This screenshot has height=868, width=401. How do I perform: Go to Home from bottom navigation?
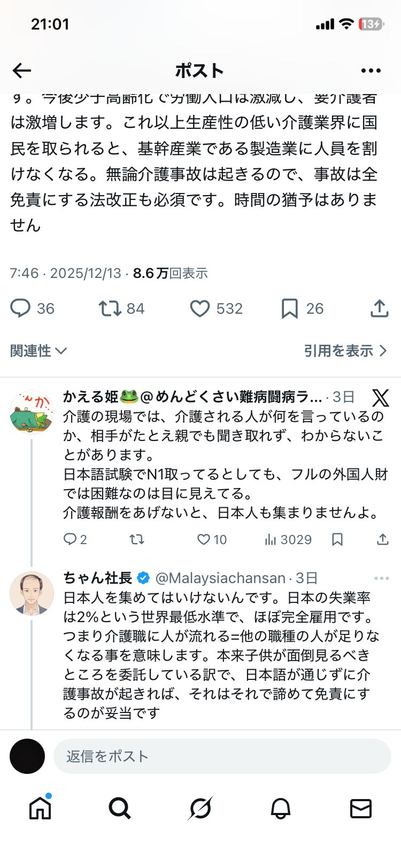[x=40, y=809]
